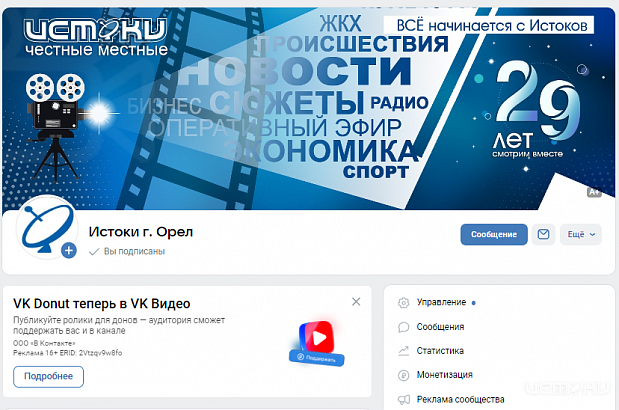Click the megaphone icon for Реклама сообщества

[x=403, y=400]
